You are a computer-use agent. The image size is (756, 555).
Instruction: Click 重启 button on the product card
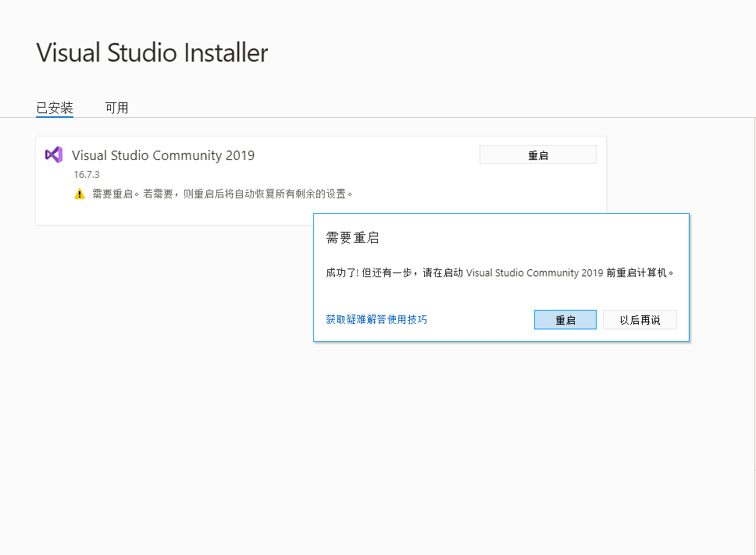coord(537,155)
